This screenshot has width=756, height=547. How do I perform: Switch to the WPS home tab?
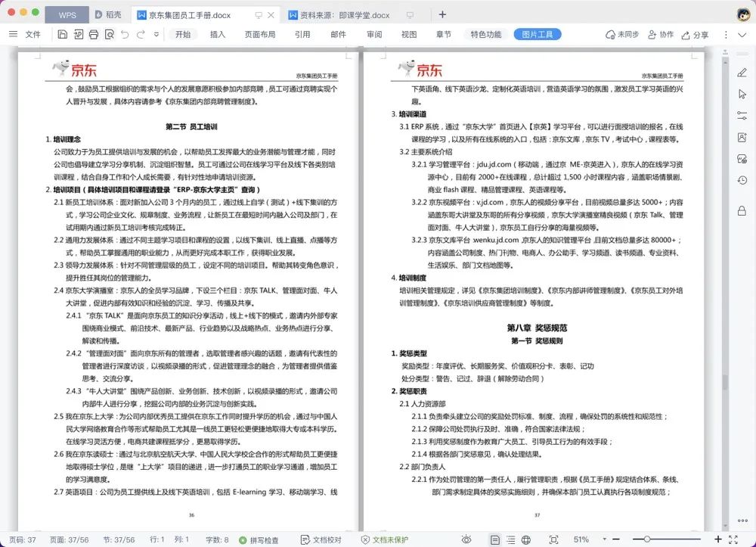[67, 15]
